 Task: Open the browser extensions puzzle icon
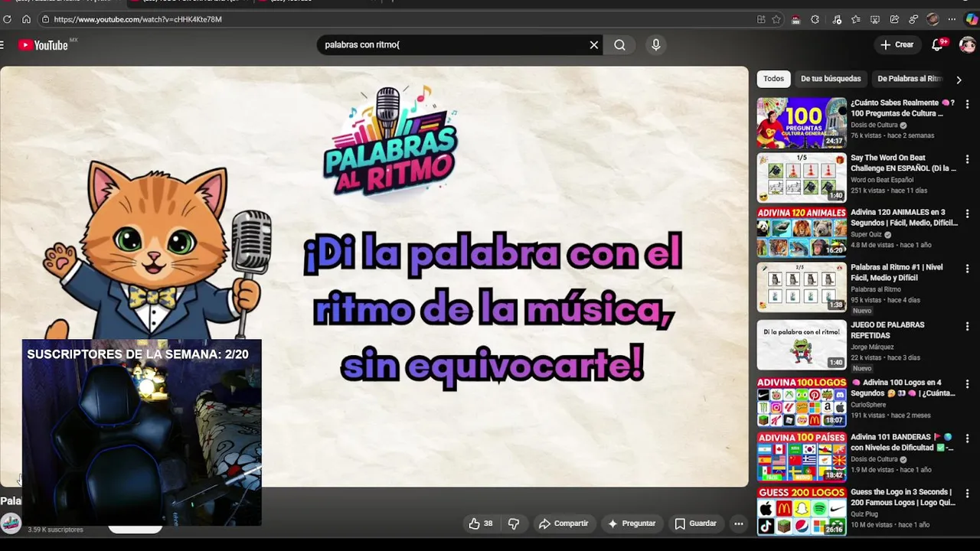[x=815, y=19]
